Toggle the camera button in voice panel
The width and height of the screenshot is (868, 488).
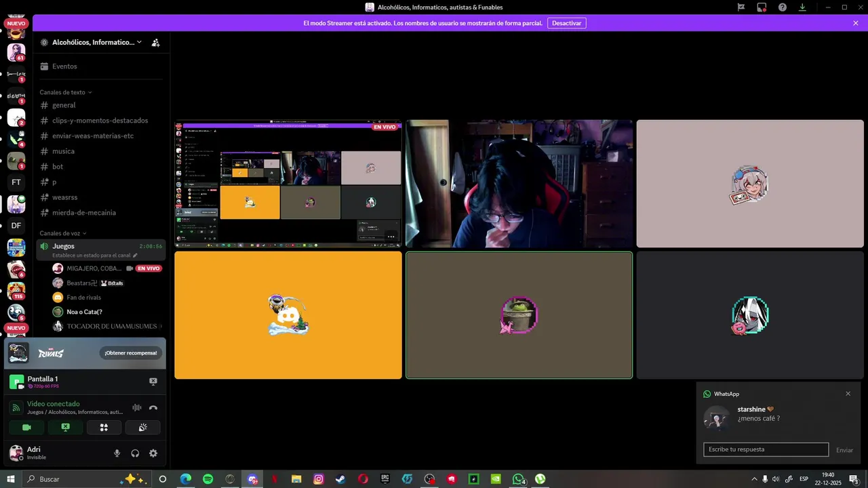click(x=26, y=427)
